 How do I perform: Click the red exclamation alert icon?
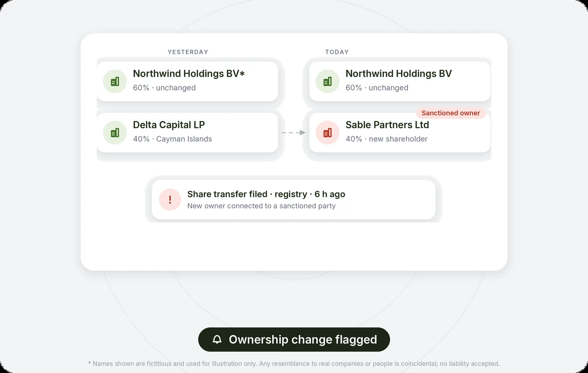pyautogui.click(x=170, y=200)
